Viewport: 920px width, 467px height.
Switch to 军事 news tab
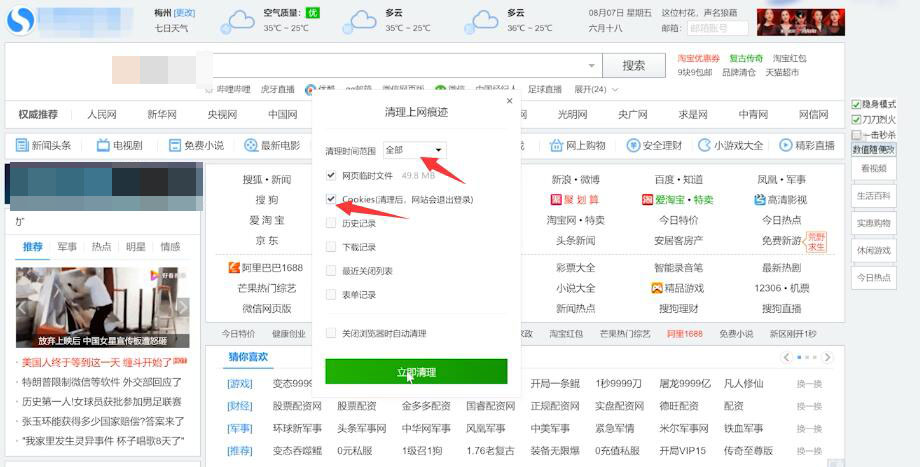pos(67,246)
